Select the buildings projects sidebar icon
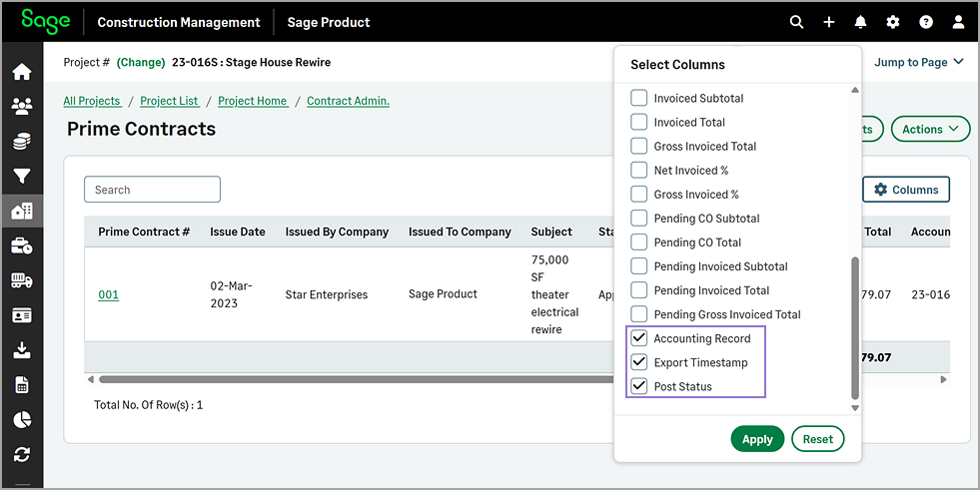 pyautogui.click(x=22, y=212)
